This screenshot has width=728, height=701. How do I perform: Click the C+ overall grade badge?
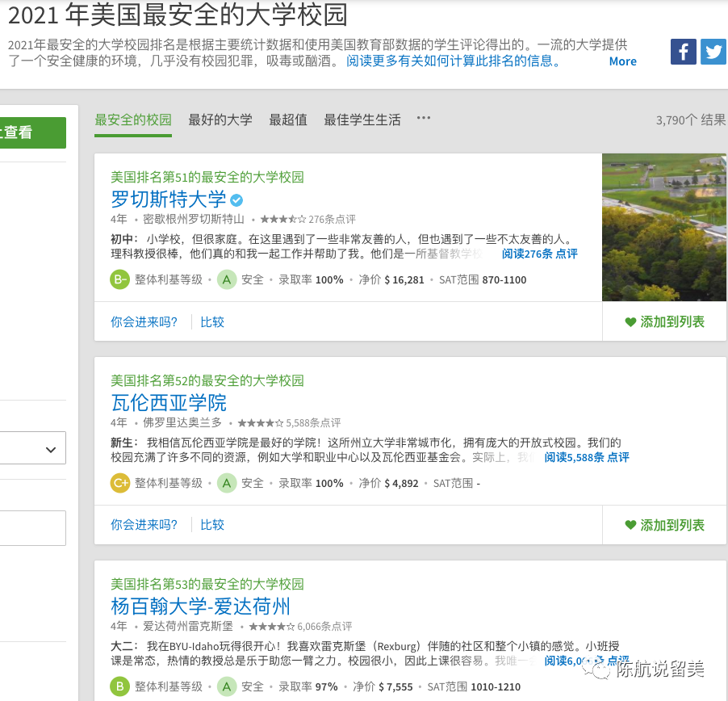point(119,483)
